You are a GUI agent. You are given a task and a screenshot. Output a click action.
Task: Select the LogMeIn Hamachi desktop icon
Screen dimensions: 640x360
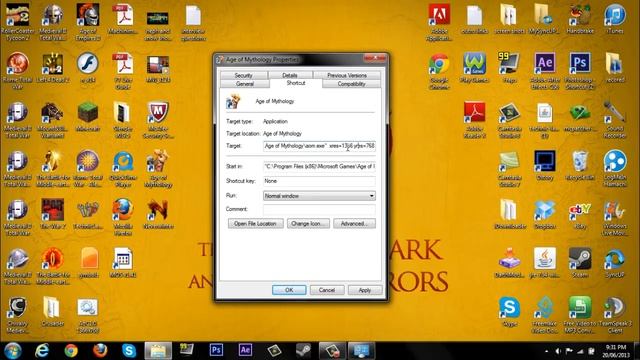(x=615, y=169)
